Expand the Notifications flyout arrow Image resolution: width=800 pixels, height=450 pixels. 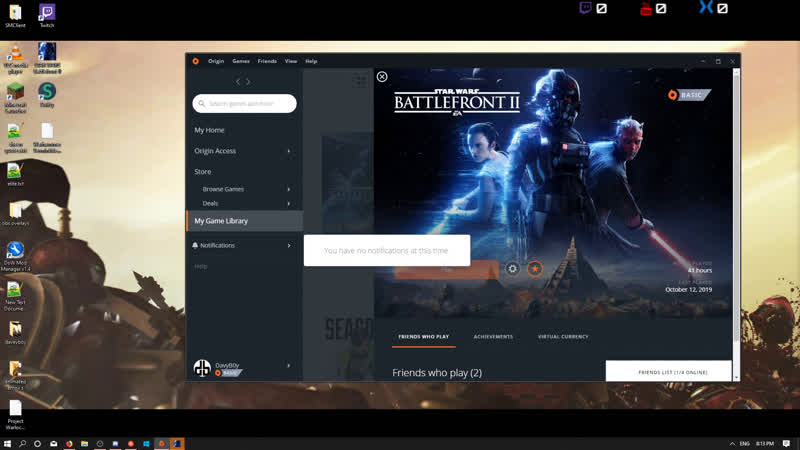coord(289,245)
